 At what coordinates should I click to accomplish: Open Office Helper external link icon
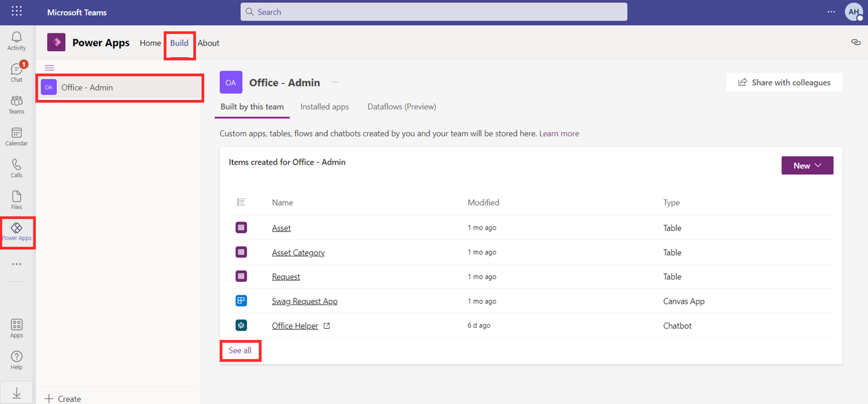[x=327, y=326]
